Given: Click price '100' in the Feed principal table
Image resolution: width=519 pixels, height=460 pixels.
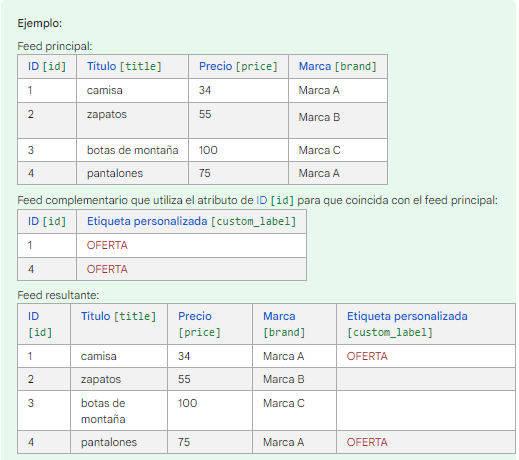Looking at the screenshot, I should 208,150.
